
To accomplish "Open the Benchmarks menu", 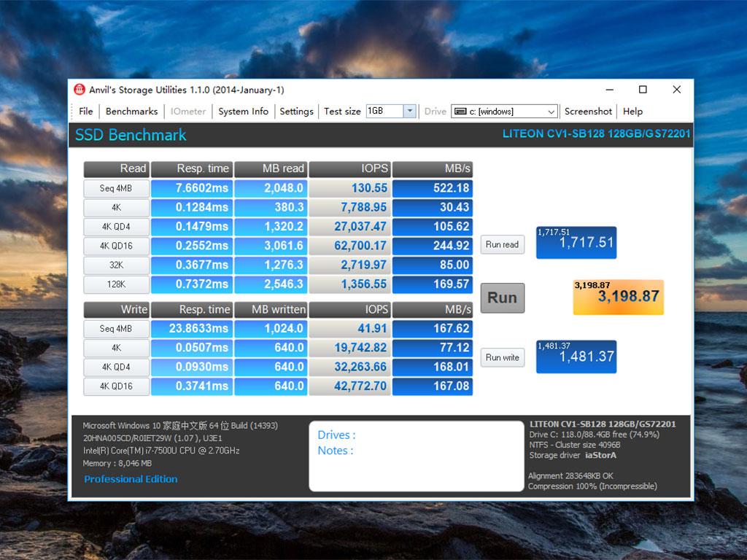I will point(131,112).
